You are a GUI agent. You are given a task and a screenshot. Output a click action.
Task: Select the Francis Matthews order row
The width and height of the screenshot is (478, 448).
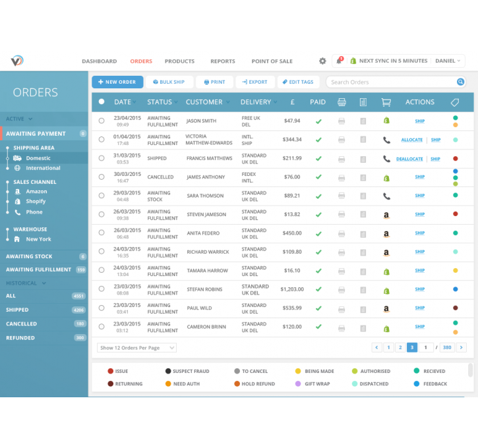(x=102, y=158)
